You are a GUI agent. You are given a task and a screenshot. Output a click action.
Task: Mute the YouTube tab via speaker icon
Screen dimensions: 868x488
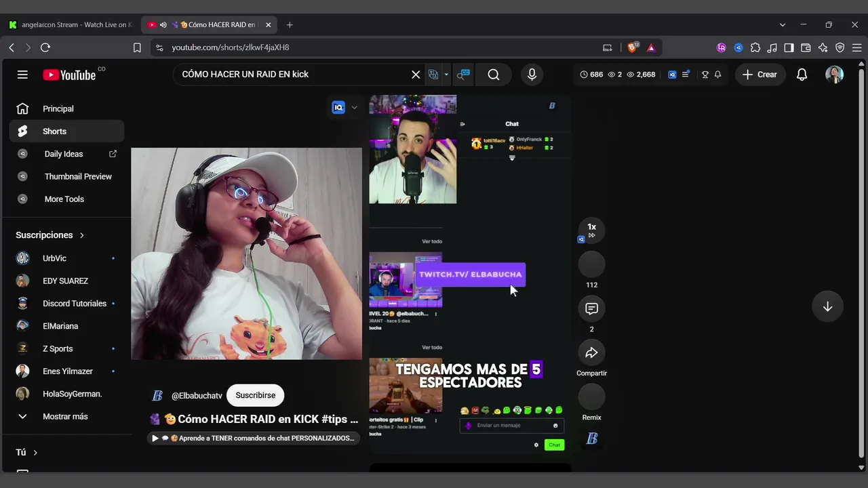click(x=163, y=25)
